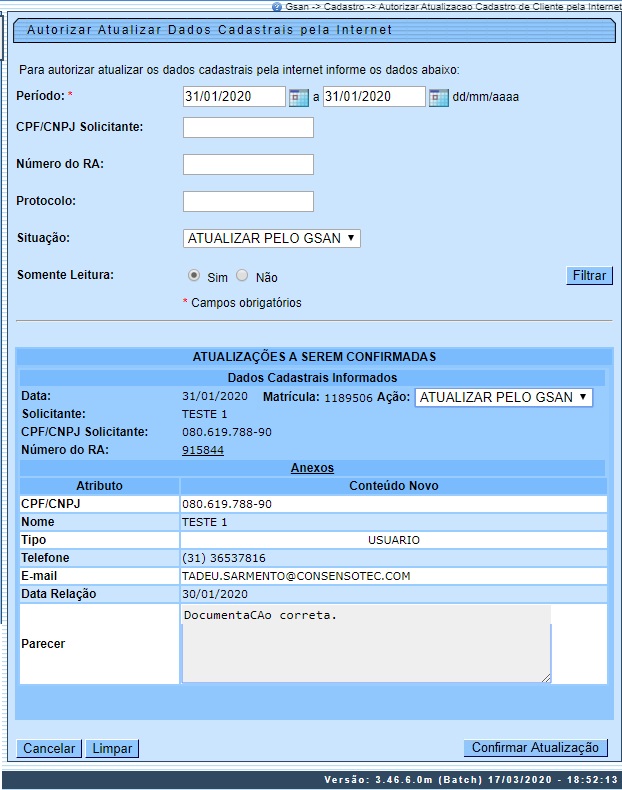Open the calendar picker for the end date

tap(438, 97)
